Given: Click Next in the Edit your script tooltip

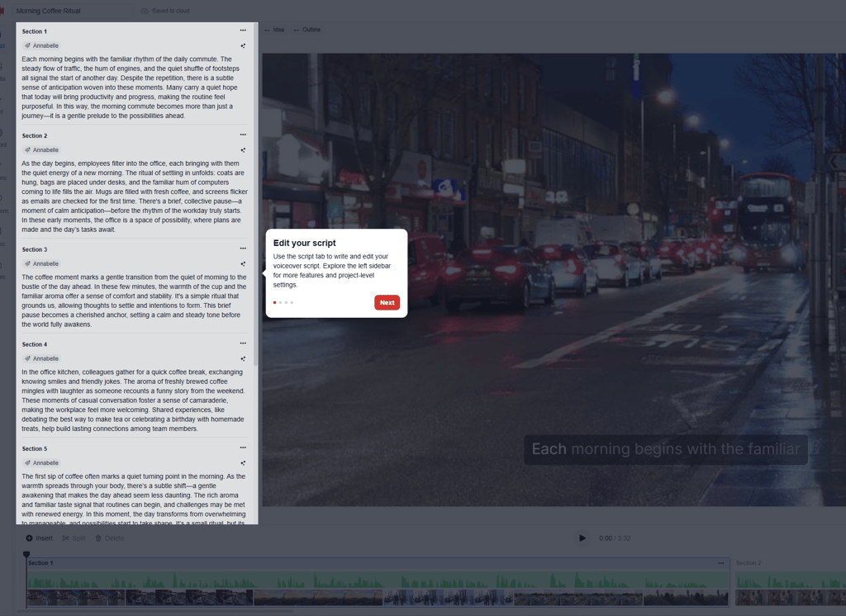Looking at the screenshot, I should click(387, 302).
